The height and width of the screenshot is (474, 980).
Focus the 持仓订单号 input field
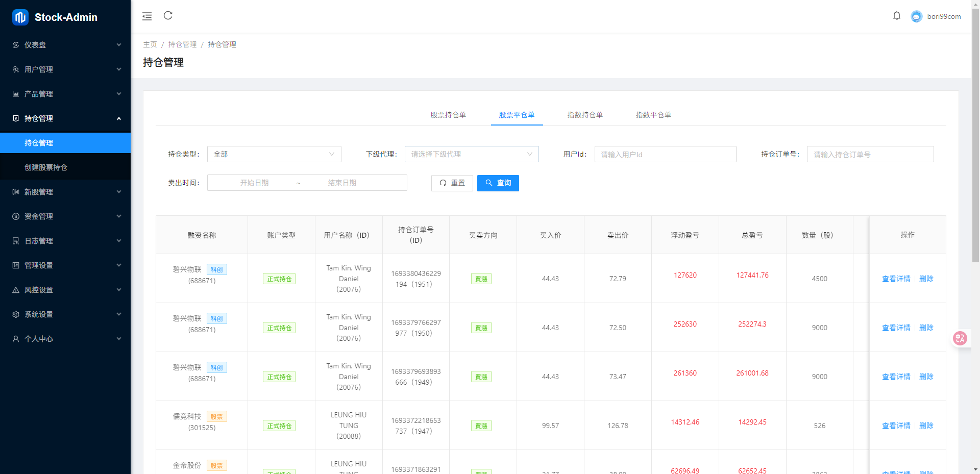pos(870,154)
